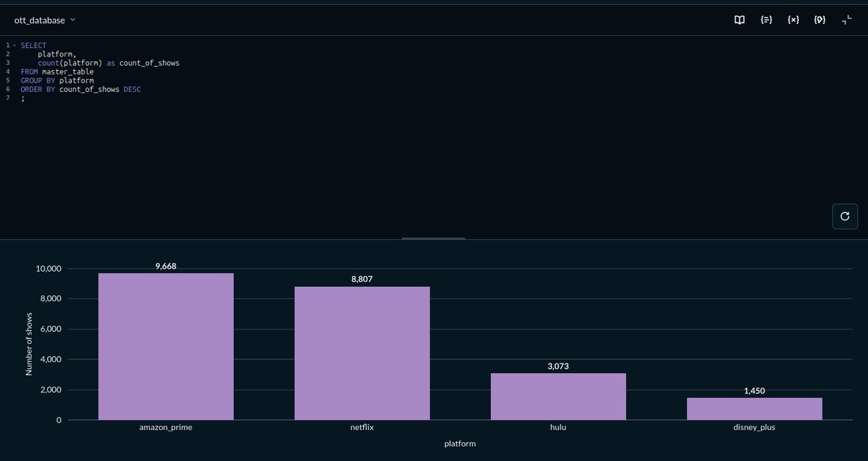Click the disney_plus axis label
868x461 pixels.
(754, 428)
